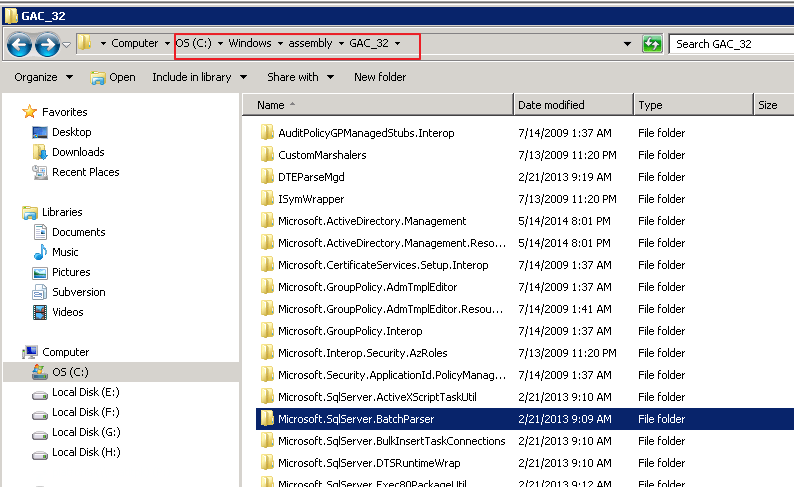Sort by the Size column header
This screenshot has height=487, width=794.
[774, 105]
